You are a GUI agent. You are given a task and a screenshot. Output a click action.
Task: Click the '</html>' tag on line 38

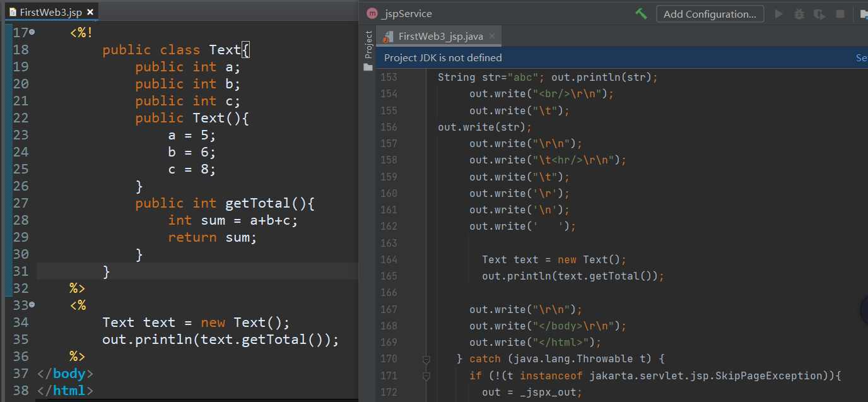coord(65,391)
